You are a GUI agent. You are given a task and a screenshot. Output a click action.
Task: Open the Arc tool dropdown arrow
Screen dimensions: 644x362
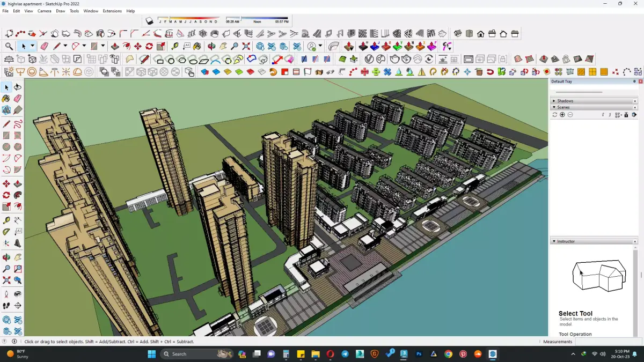[84, 47]
